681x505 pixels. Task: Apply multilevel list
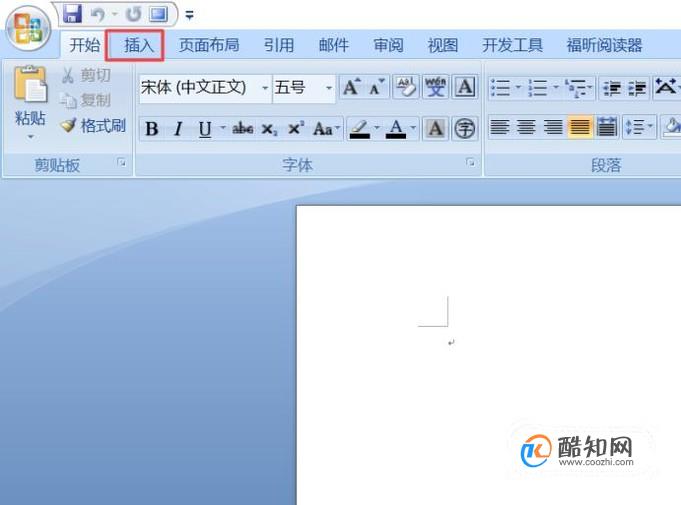pyautogui.click(x=579, y=88)
